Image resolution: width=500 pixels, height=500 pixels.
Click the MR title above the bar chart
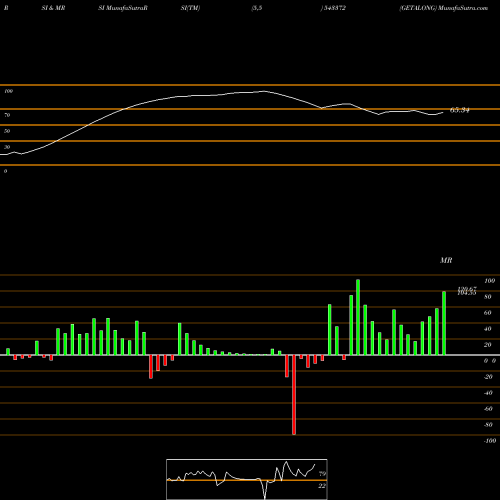(x=446, y=260)
